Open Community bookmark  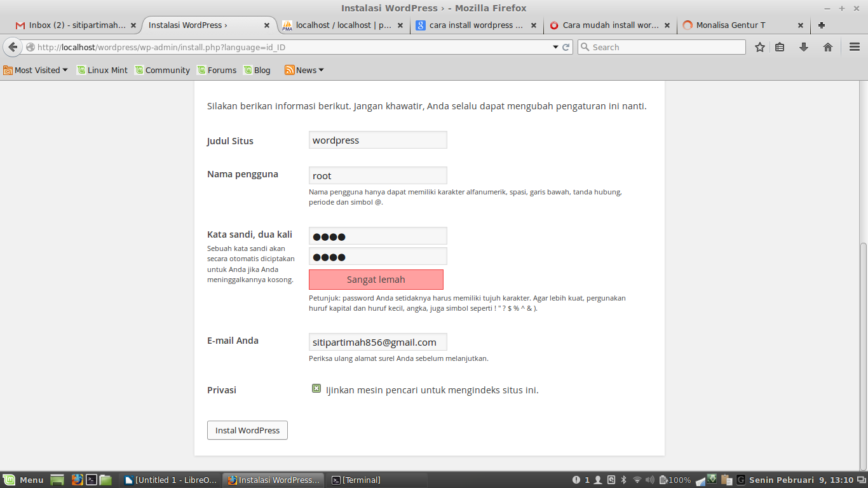(x=162, y=70)
